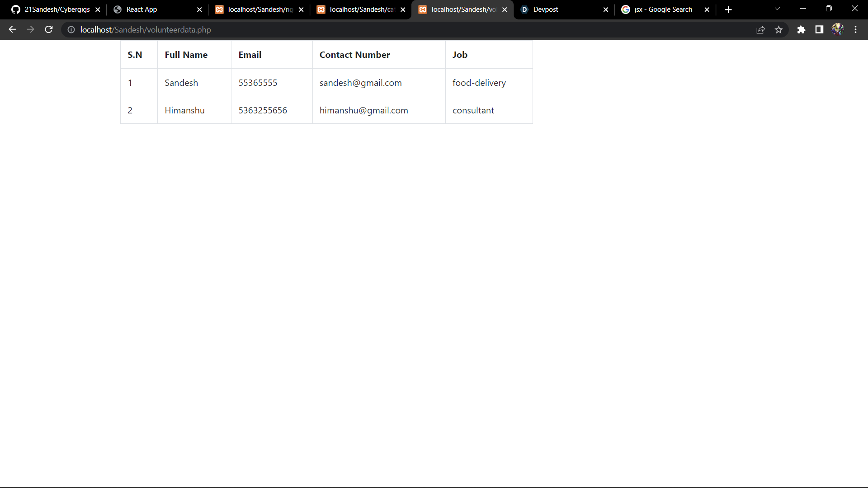The width and height of the screenshot is (868, 488).
Task: Toggle the browser side panel
Action: pos(819,30)
